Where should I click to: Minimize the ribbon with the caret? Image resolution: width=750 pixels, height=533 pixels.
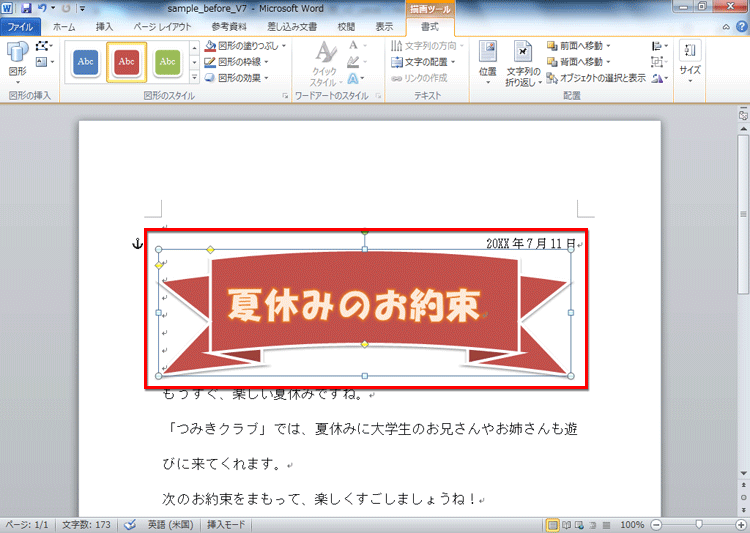726,27
